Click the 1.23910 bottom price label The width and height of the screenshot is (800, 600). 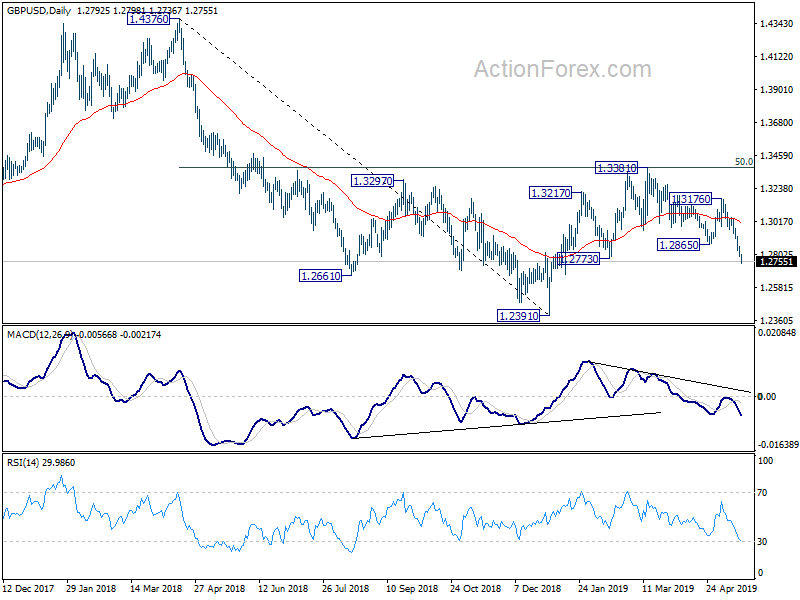pyautogui.click(x=518, y=316)
